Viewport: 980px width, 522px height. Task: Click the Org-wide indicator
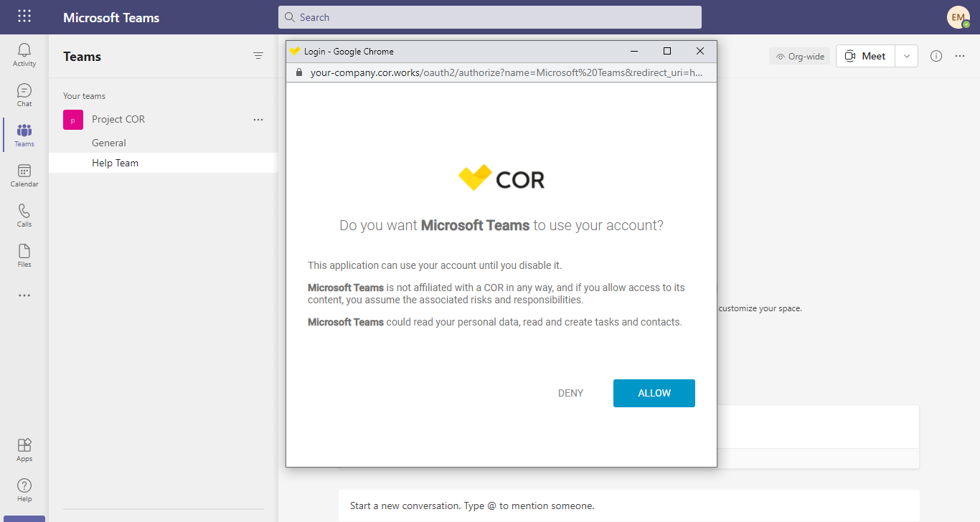pos(799,57)
